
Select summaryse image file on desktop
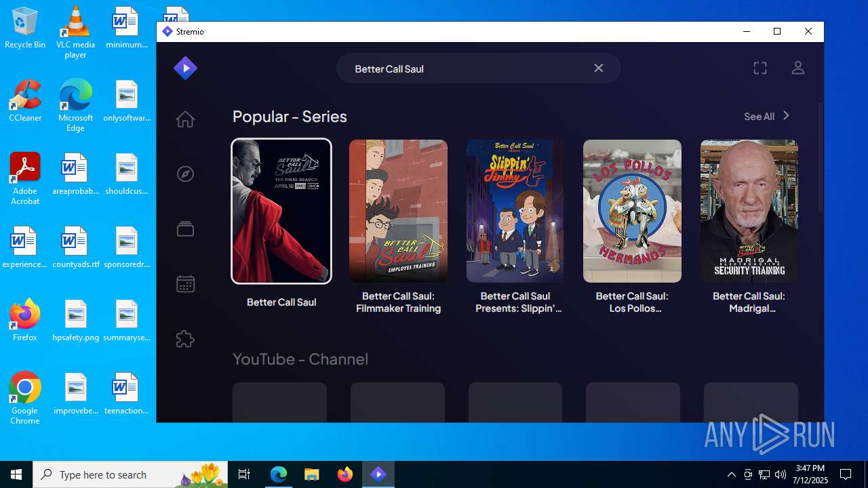[126, 321]
